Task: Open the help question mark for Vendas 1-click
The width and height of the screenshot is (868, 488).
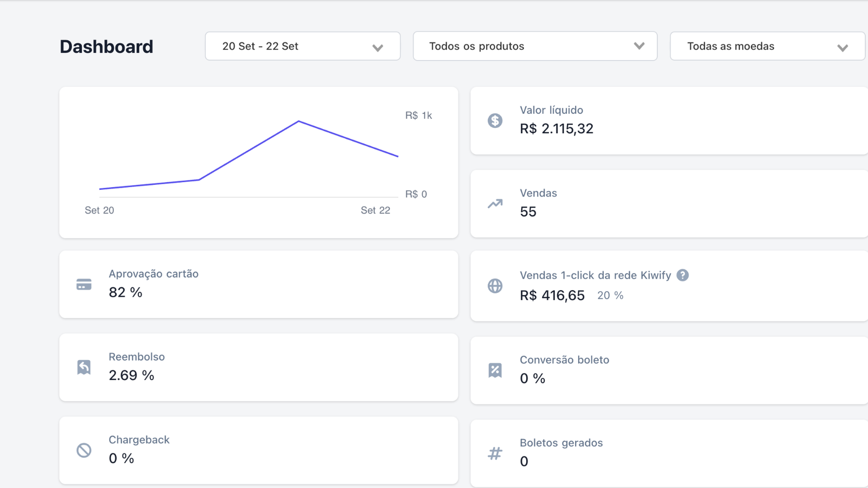Action: click(682, 275)
